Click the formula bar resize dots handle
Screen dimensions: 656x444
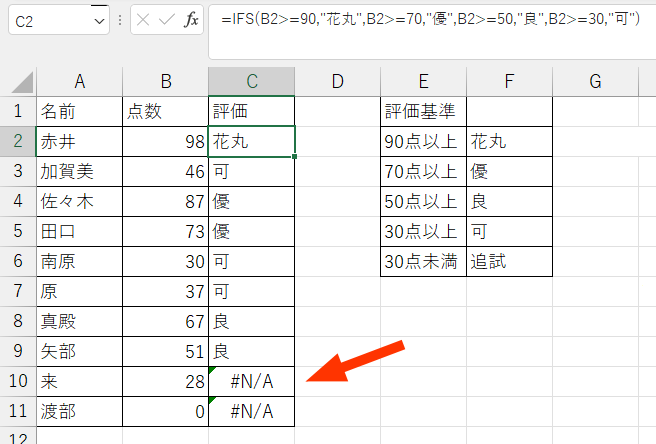pos(120,20)
